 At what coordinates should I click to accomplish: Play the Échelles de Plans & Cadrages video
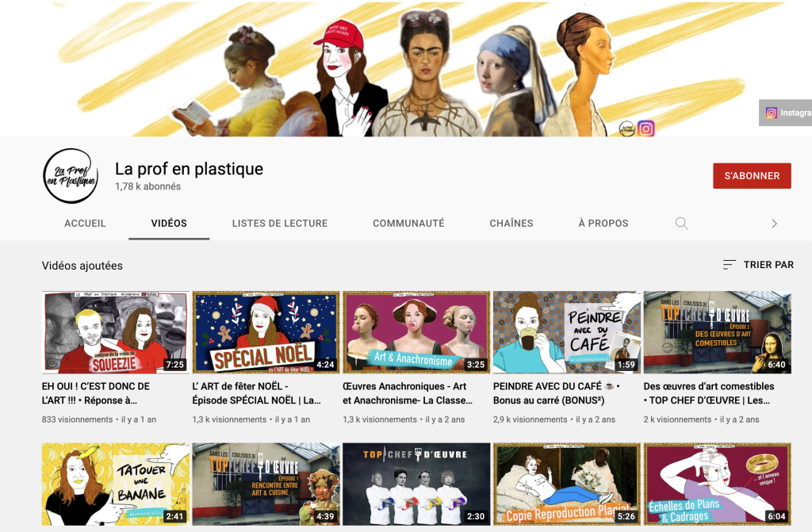pyautogui.click(x=717, y=484)
